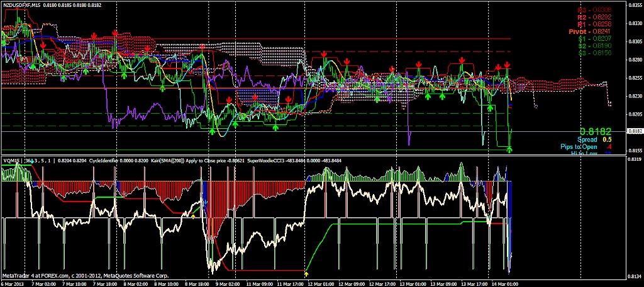Click the MetaTrader 4 at FOREX.com copyright text

(85, 275)
